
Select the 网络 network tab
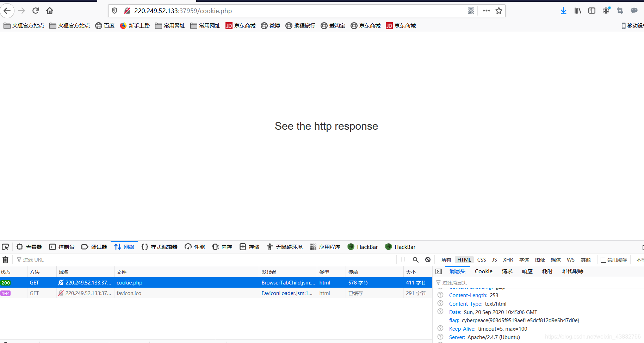(x=124, y=247)
